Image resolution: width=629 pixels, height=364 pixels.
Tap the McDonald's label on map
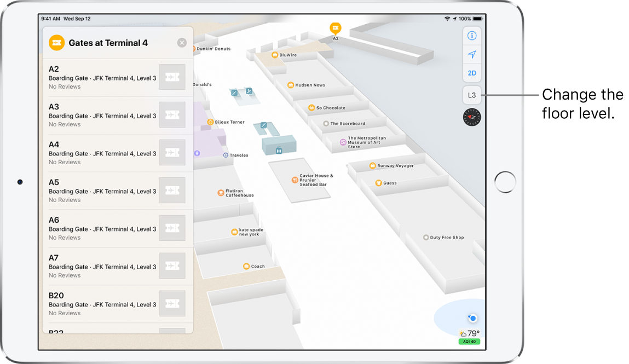tap(202, 85)
